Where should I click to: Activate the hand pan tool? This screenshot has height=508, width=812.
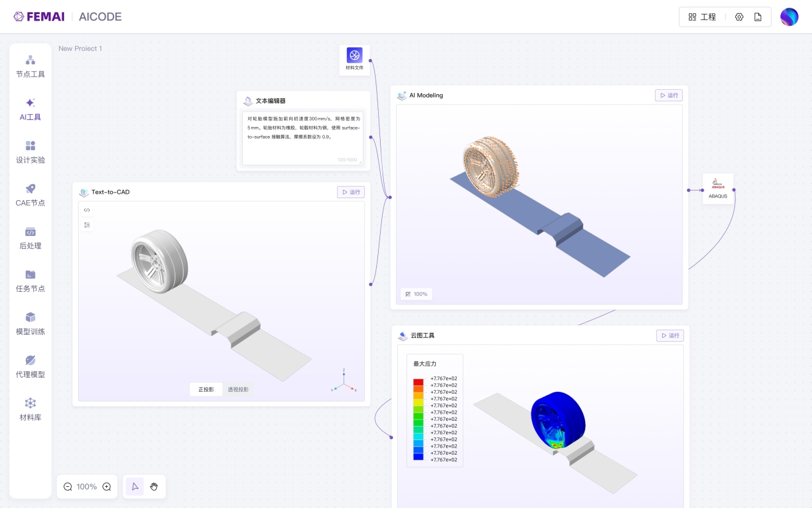point(154,487)
